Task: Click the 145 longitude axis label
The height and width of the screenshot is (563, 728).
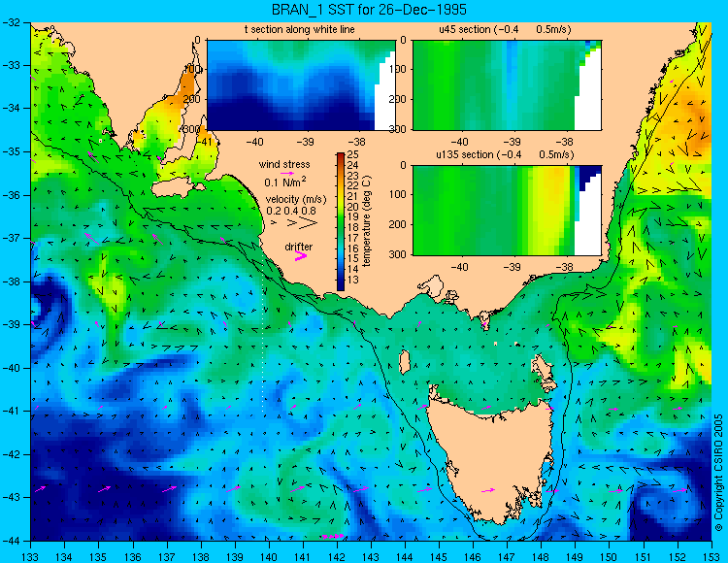Action: click(439, 557)
